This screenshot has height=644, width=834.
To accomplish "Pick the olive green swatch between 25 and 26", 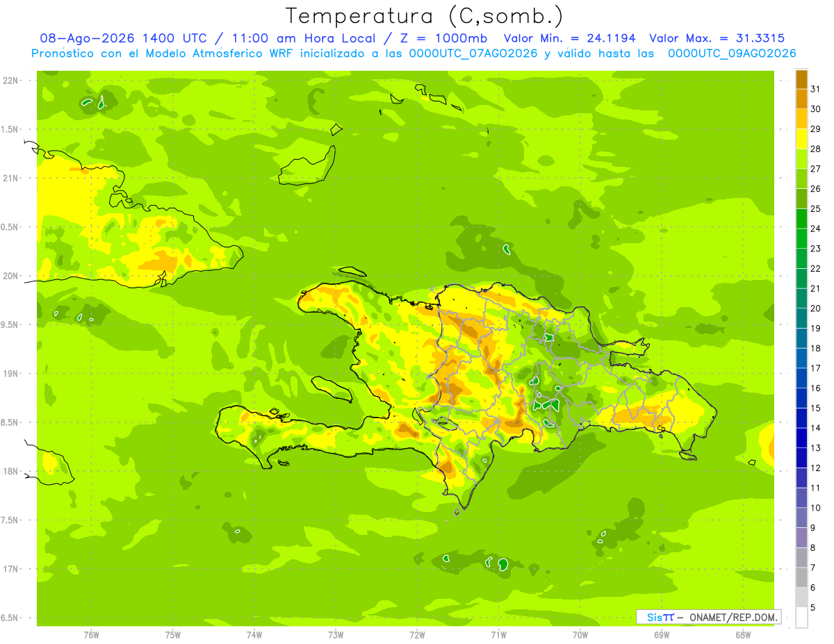I will coord(801,199).
